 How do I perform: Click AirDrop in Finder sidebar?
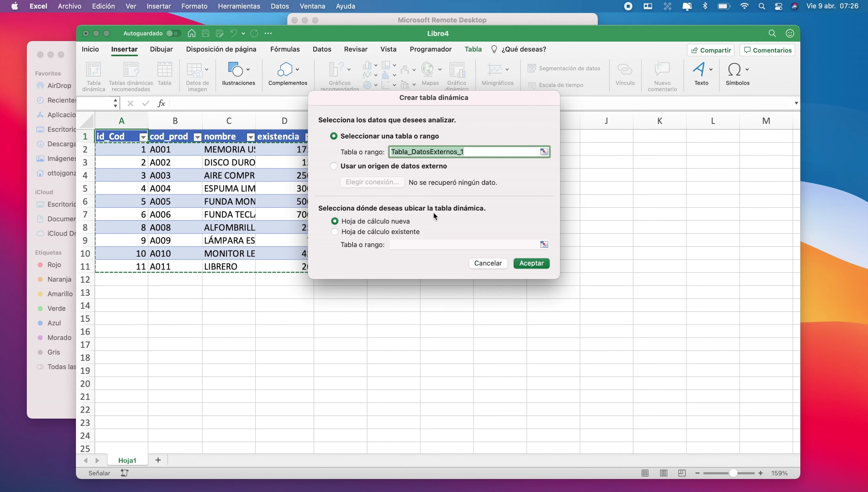click(x=54, y=86)
